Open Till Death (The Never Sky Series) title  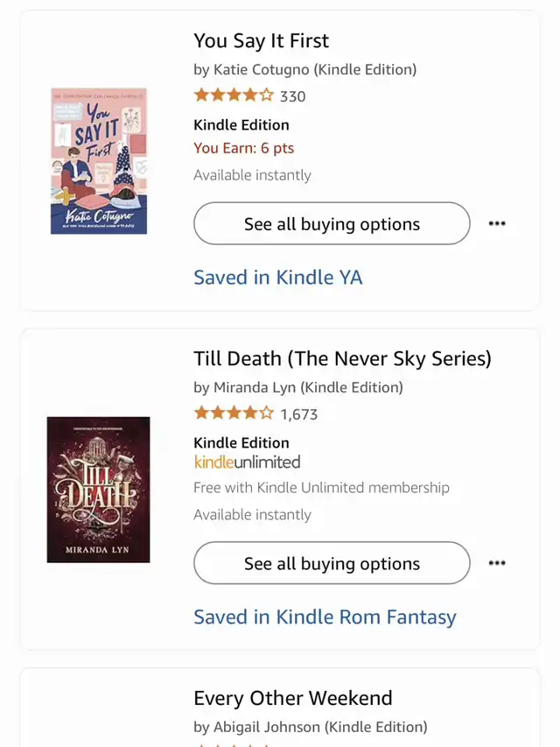[342, 359]
